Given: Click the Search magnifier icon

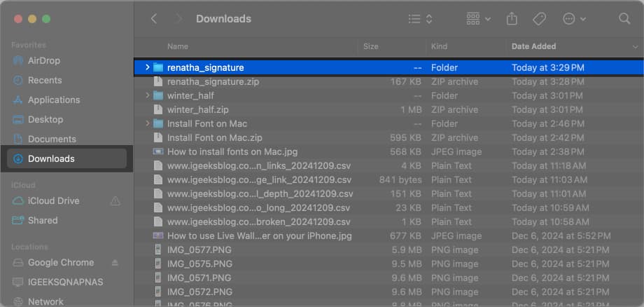Looking at the screenshot, I should [624, 18].
